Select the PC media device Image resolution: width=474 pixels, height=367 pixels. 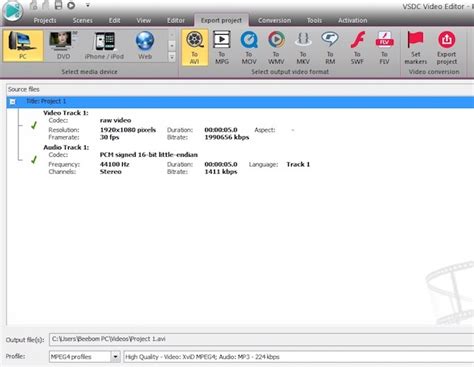click(x=23, y=45)
